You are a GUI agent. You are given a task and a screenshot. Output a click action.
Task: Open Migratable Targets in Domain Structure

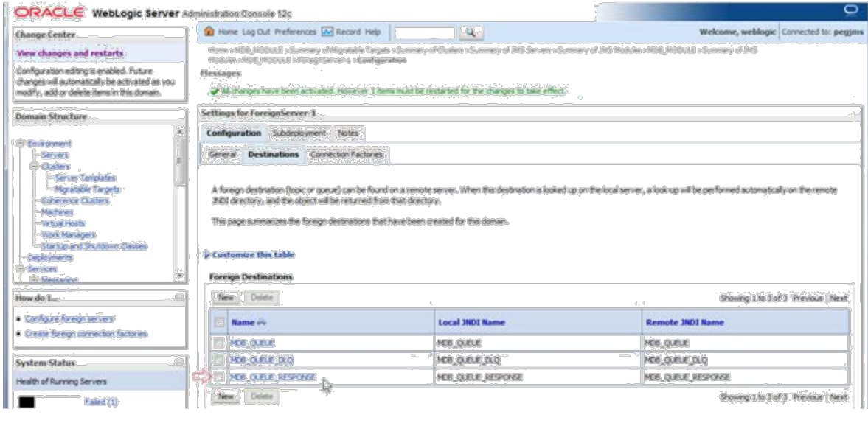(88, 189)
